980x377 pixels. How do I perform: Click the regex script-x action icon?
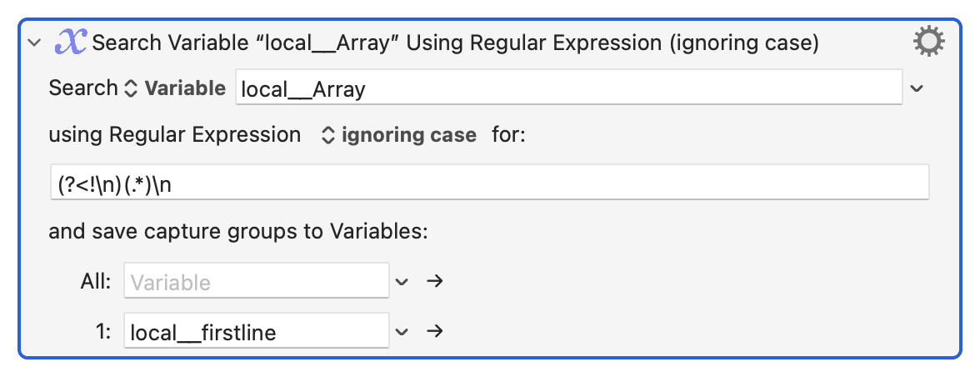(x=71, y=43)
